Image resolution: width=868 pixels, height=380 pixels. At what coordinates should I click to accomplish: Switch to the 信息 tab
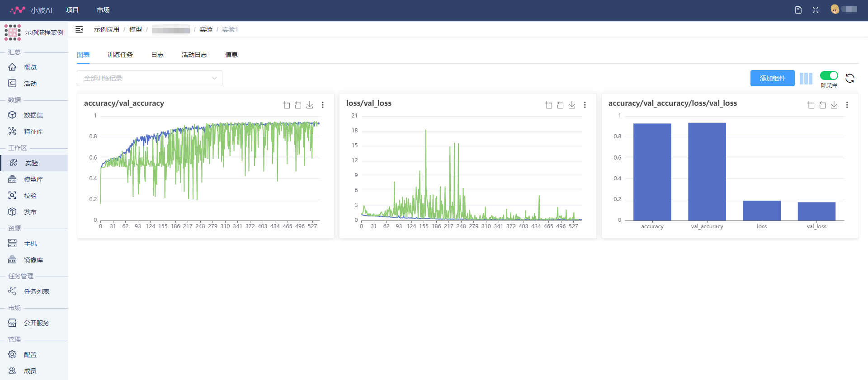pos(231,55)
